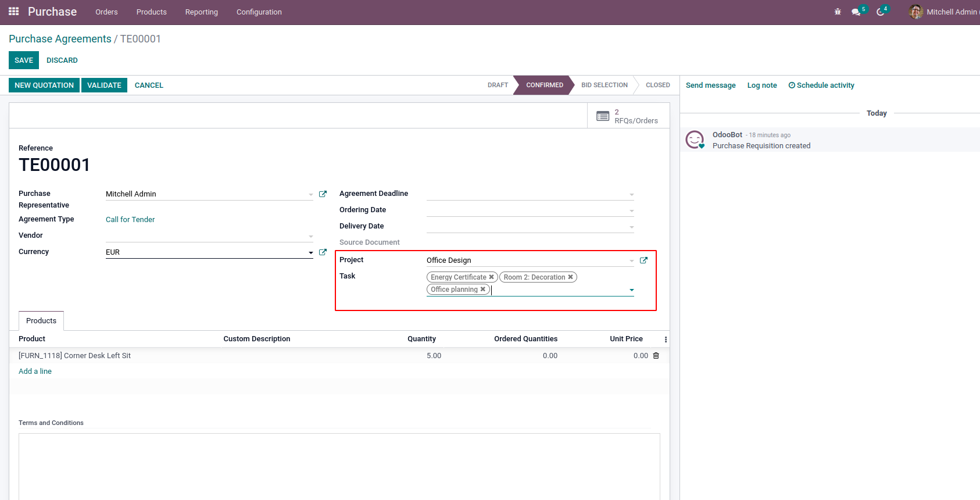The width and height of the screenshot is (980, 500).
Task: Click the Ordered Quantities cell 0.00
Action: (x=550, y=356)
